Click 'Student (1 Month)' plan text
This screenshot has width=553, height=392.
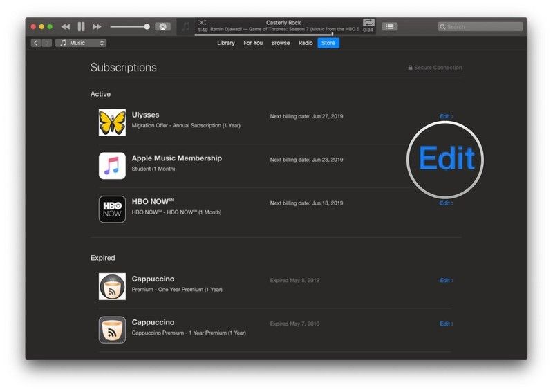(153, 169)
